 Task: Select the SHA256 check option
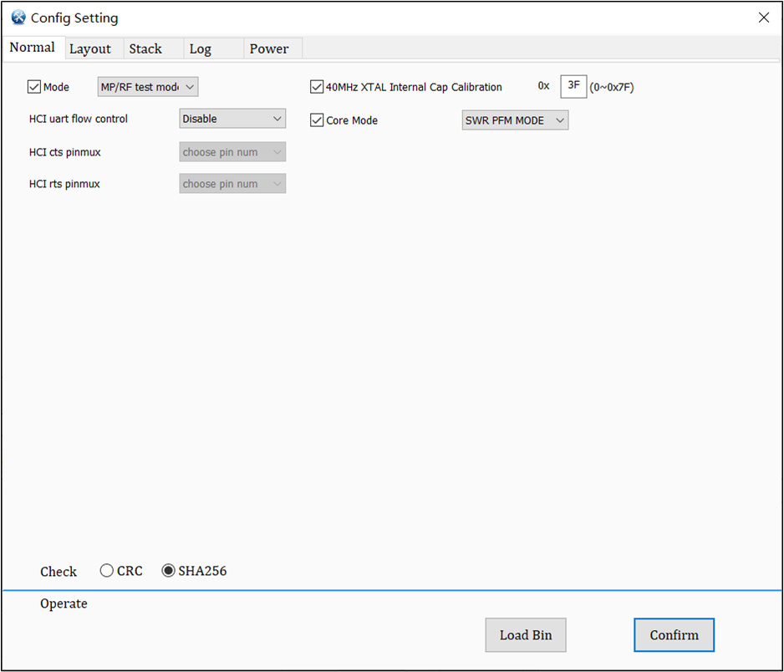coord(167,570)
